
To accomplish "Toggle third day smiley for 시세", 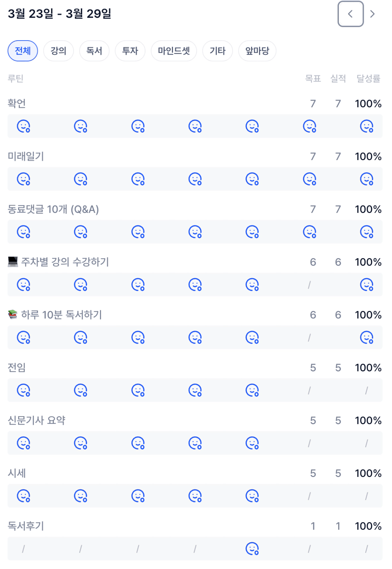I will pos(138,496).
